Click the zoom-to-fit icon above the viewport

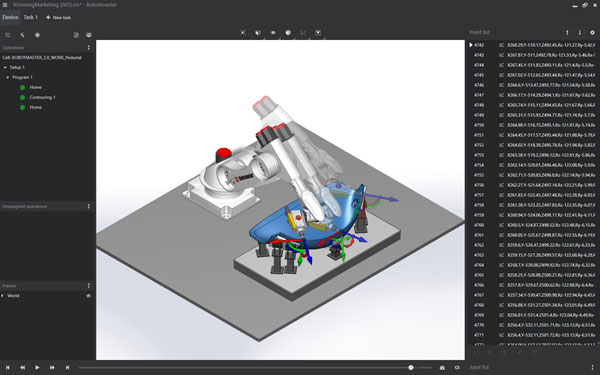point(243,33)
